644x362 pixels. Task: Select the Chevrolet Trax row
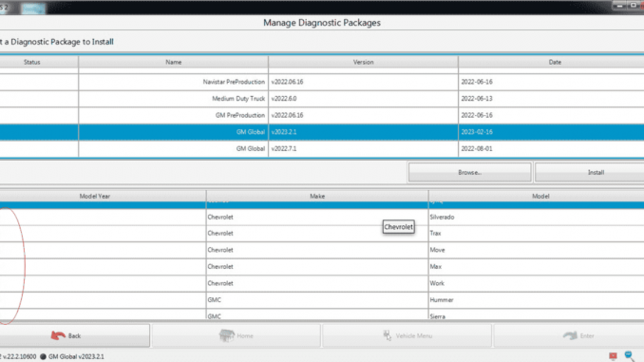[x=322, y=234]
